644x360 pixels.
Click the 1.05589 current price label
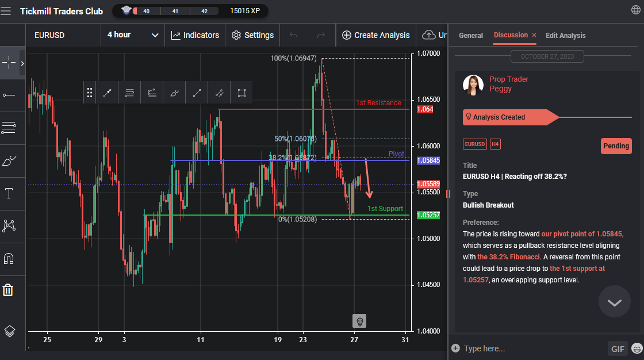[428, 184]
